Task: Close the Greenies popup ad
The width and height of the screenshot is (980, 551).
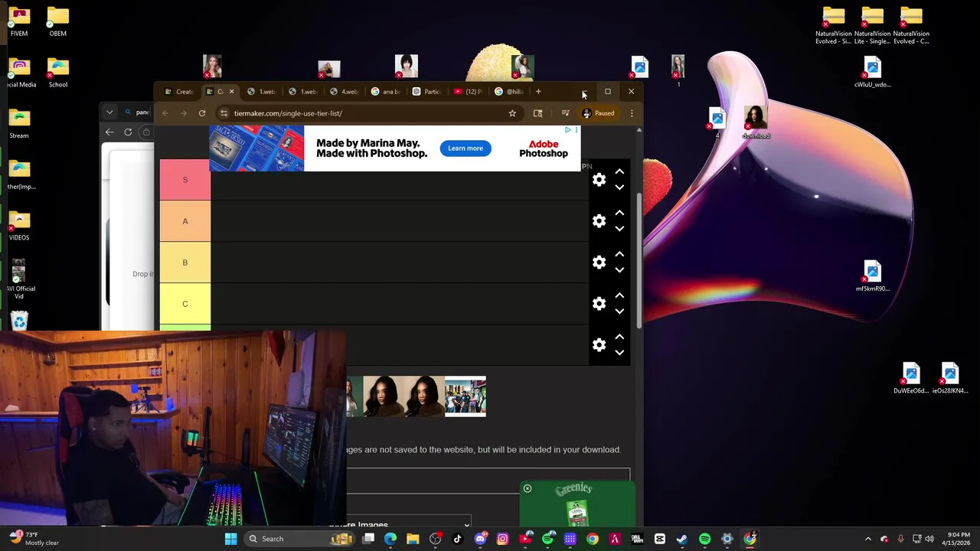Action: click(x=528, y=488)
